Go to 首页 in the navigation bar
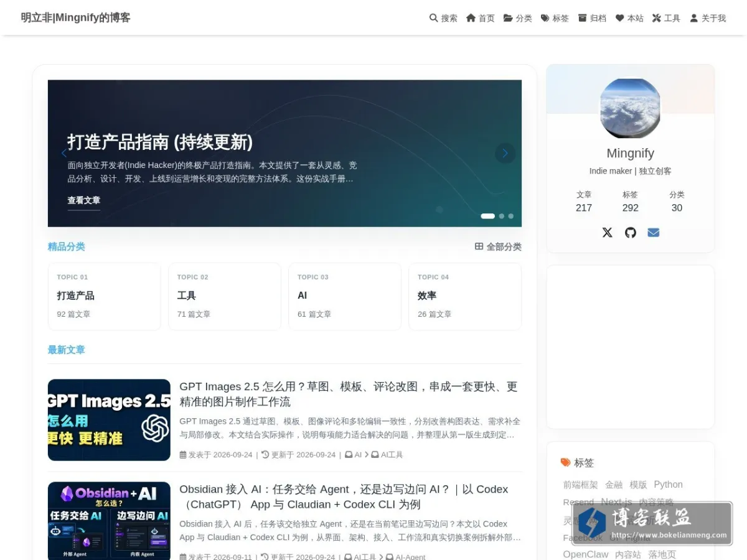The image size is (747, 560). coord(480,18)
